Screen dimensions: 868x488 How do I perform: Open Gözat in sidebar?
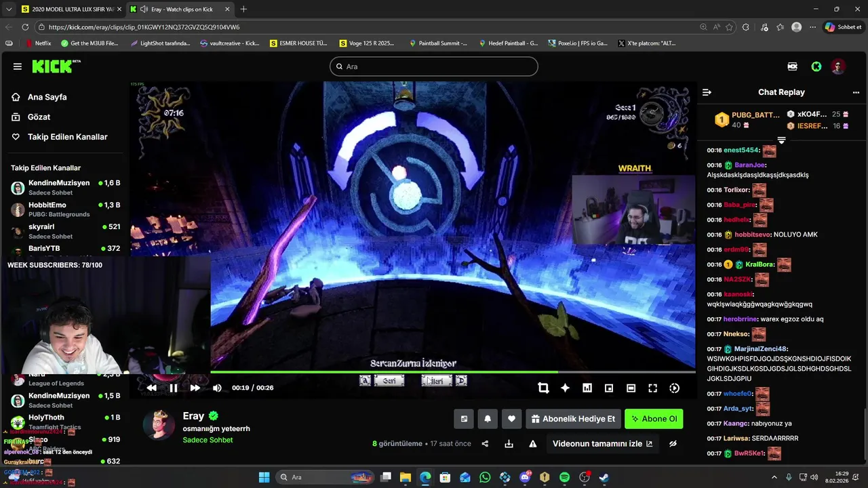pos(39,117)
